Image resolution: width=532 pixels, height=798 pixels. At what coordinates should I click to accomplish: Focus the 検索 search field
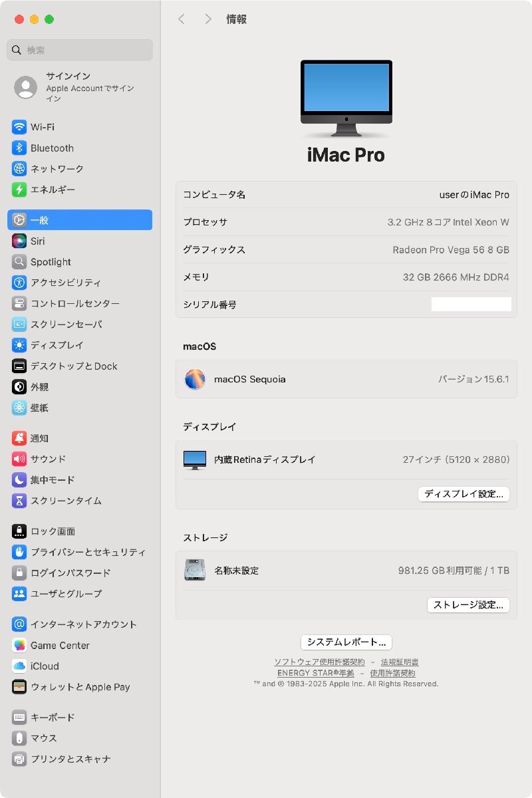tap(80, 50)
